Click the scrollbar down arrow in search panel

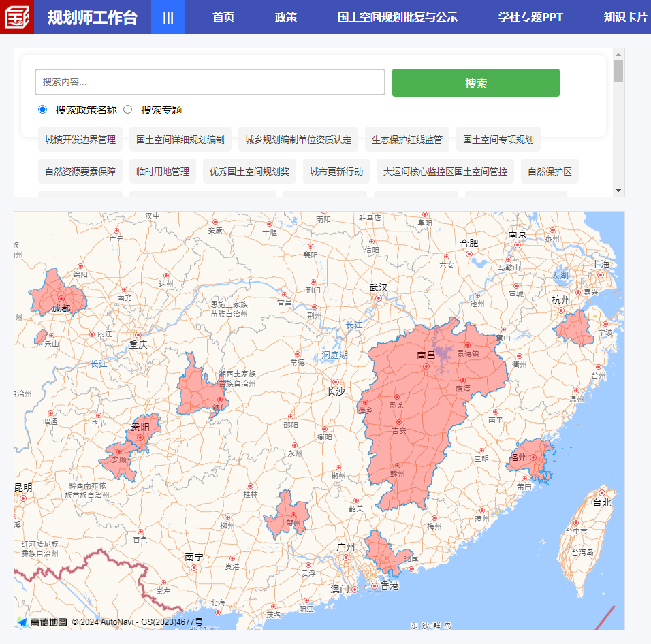618,191
